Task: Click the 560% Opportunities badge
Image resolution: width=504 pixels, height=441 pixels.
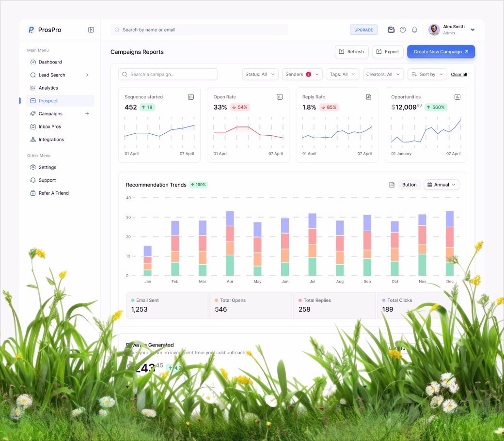Action: pyautogui.click(x=436, y=107)
